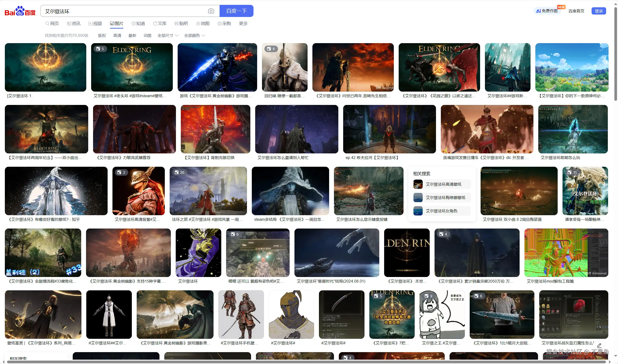Click the camera icon to search by image
The height and width of the screenshot is (364, 618).
[x=211, y=11]
